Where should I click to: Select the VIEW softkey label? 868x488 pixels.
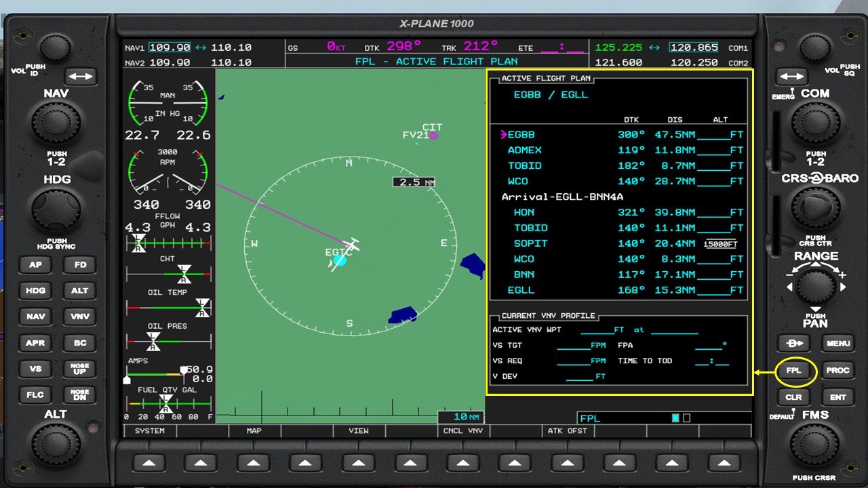click(x=358, y=430)
